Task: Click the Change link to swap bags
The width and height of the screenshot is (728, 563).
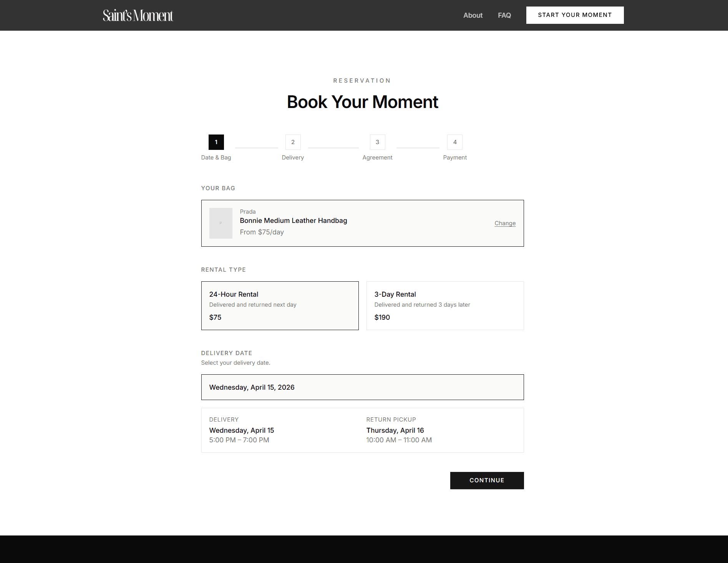Action: tap(504, 223)
